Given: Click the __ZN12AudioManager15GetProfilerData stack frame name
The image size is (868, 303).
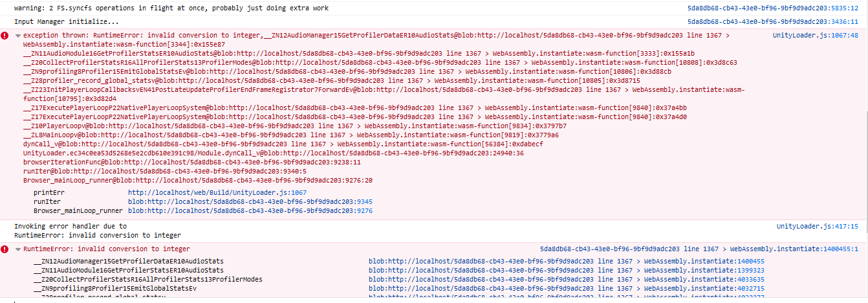Looking at the screenshot, I should [x=129, y=262].
